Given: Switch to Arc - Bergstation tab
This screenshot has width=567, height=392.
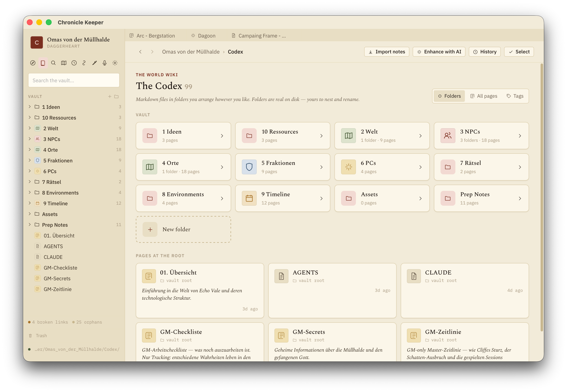Looking at the screenshot, I should pos(152,36).
